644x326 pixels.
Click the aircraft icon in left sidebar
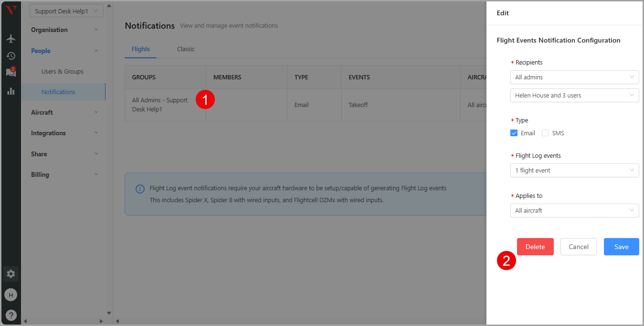pyautogui.click(x=11, y=39)
